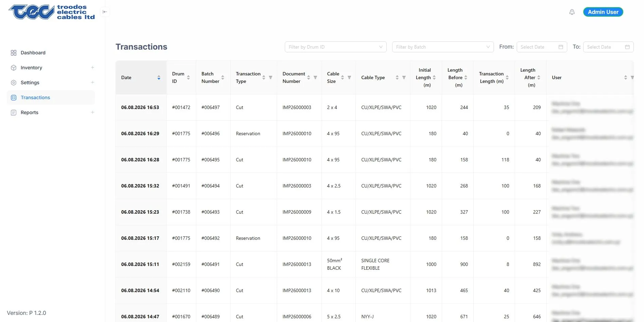Expand the Settings submenu plus sign
Screen dimensions: 644x322
tap(92, 83)
